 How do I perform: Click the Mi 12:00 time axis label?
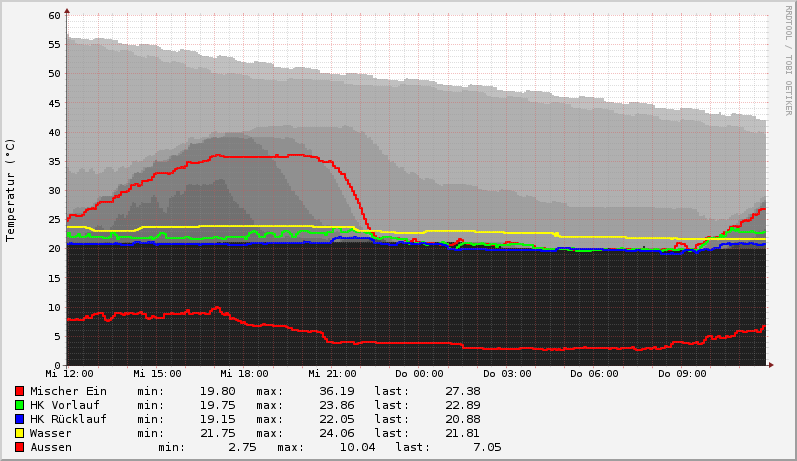tap(69, 374)
